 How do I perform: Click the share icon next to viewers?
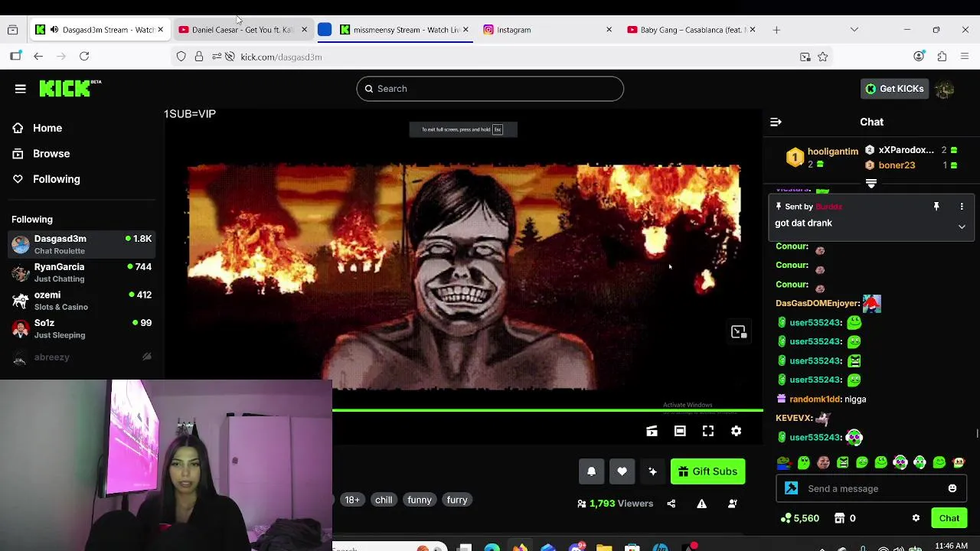(671, 504)
